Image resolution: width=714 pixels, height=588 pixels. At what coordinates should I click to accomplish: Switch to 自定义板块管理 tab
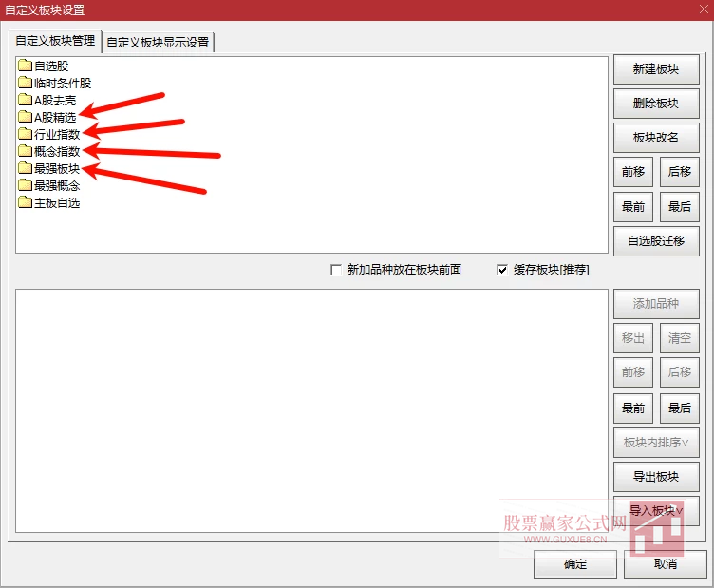pyautogui.click(x=55, y=41)
